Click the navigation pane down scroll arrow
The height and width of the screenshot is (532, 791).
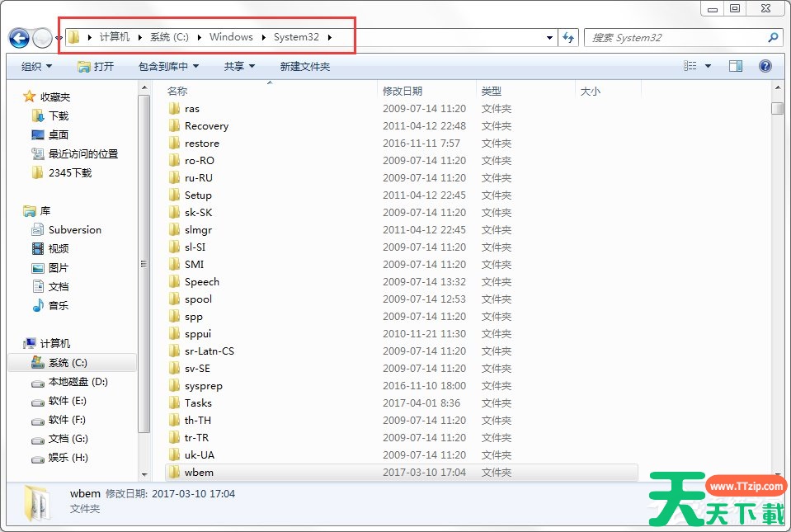click(x=144, y=474)
